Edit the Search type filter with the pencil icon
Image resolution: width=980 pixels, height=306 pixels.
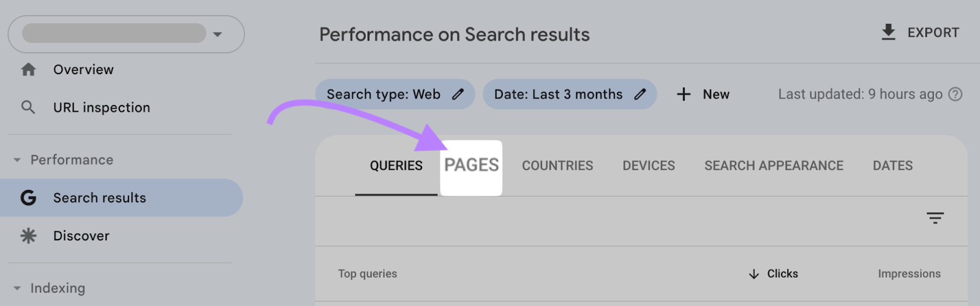458,94
